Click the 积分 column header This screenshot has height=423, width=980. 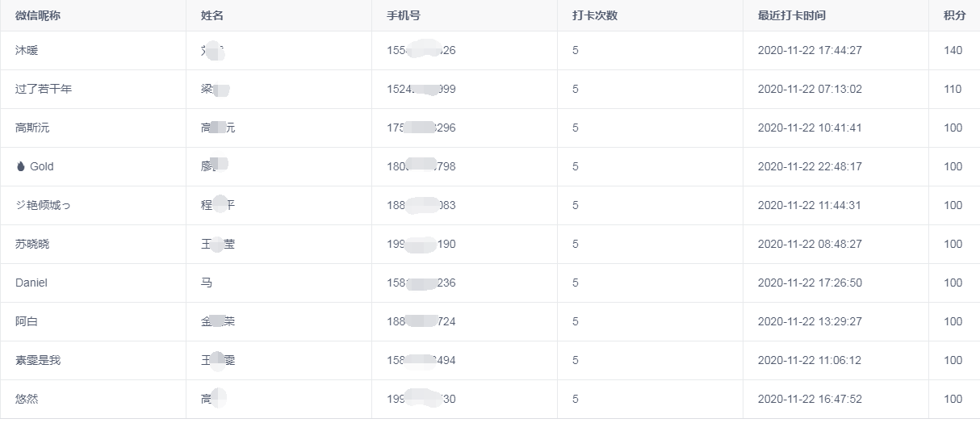tap(955, 15)
